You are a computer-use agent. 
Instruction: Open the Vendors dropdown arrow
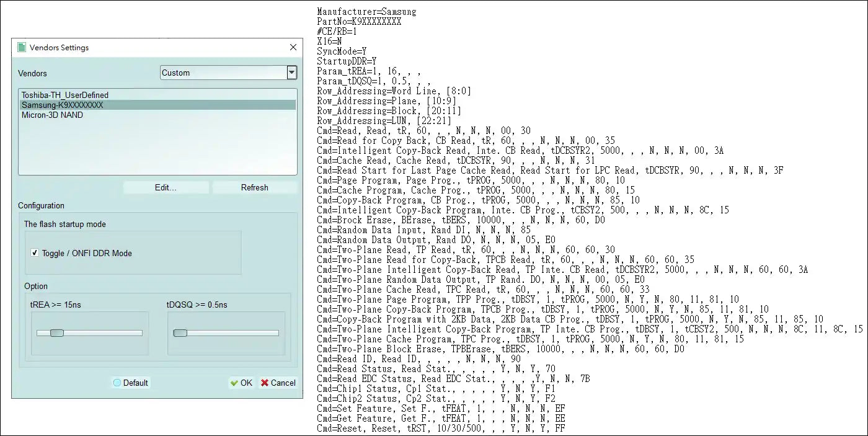tap(291, 73)
